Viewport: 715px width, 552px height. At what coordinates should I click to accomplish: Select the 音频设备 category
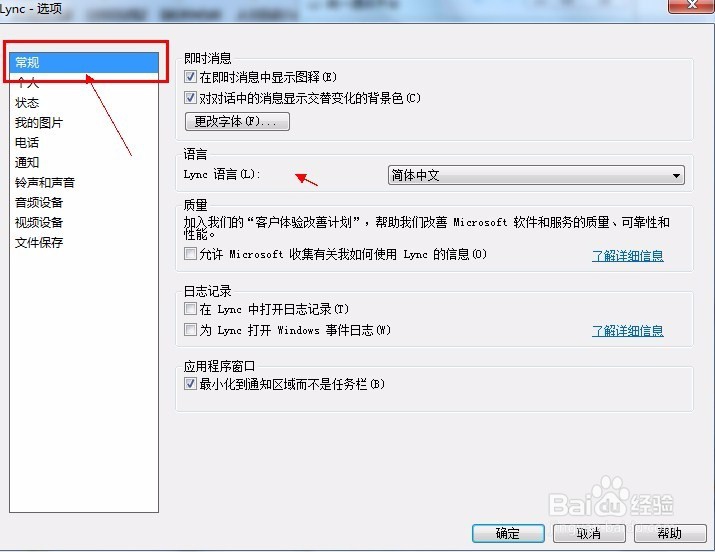(x=84, y=202)
